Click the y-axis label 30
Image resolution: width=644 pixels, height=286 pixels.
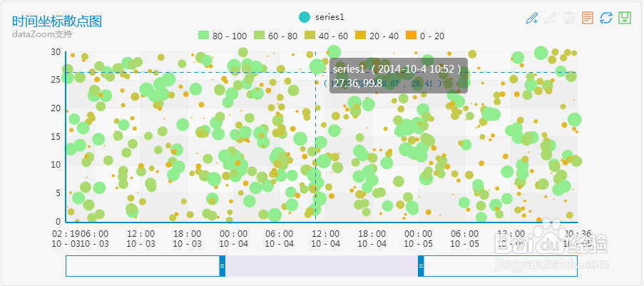click(x=56, y=52)
